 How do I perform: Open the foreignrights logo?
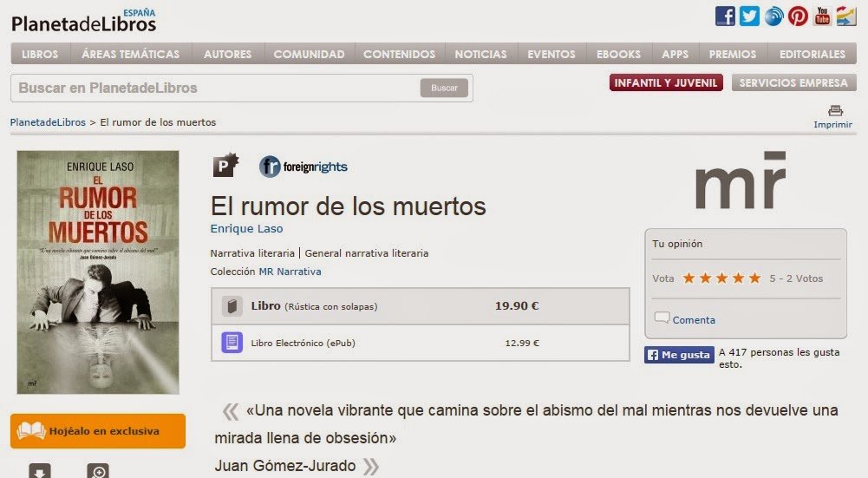[x=303, y=167]
